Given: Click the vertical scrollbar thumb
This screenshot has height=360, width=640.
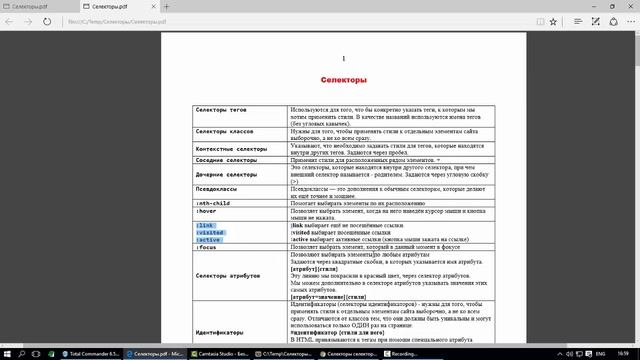Looking at the screenshot, I should (637, 51).
